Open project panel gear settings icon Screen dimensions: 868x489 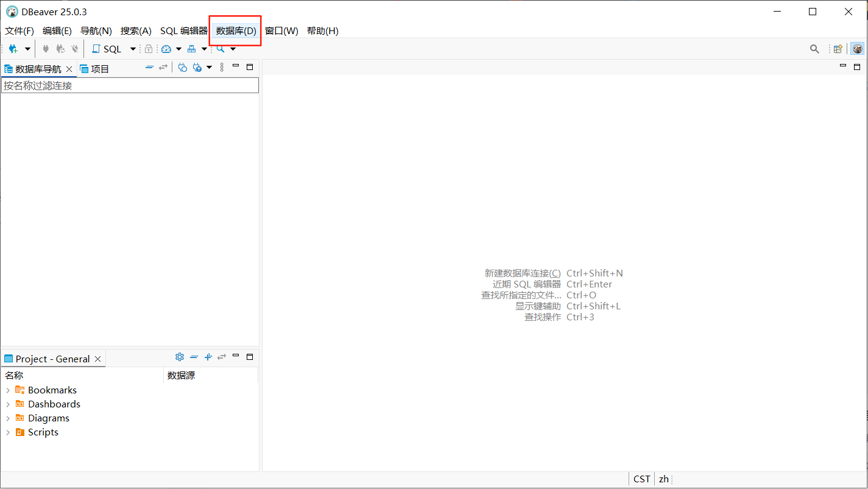179,357
